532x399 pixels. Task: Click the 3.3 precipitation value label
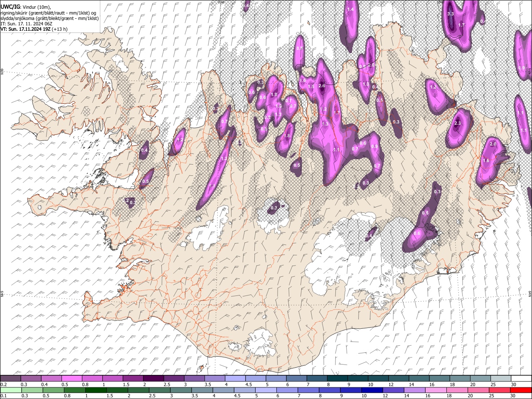tap(451, 14)
